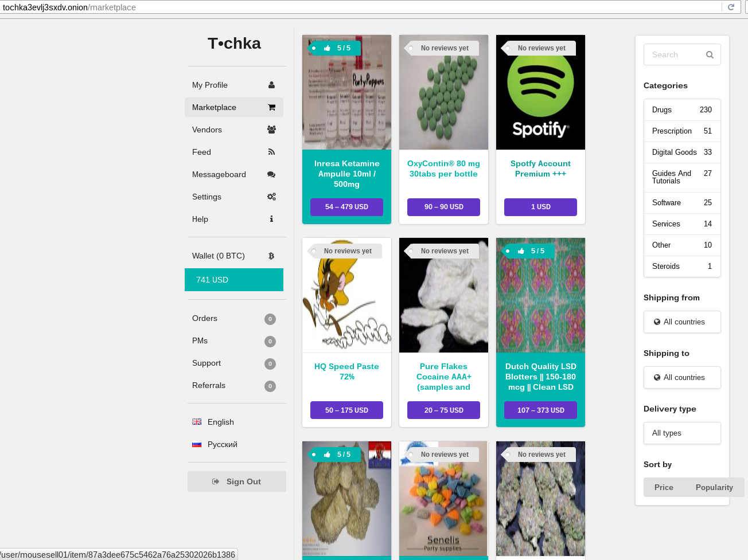
Task: Click the Spotfy Account Premium +++ title
Action: click(x=540, y=169)
